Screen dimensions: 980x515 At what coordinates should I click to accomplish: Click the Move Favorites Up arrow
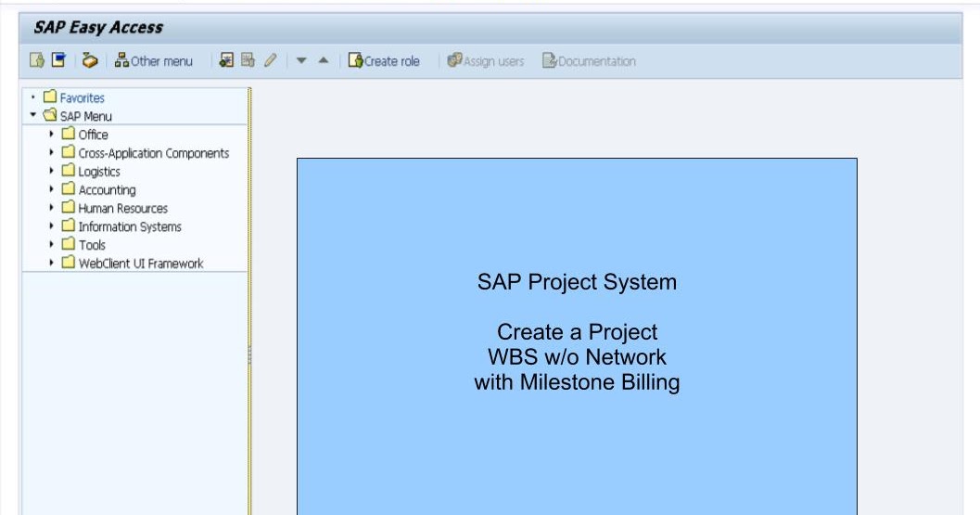324,60
